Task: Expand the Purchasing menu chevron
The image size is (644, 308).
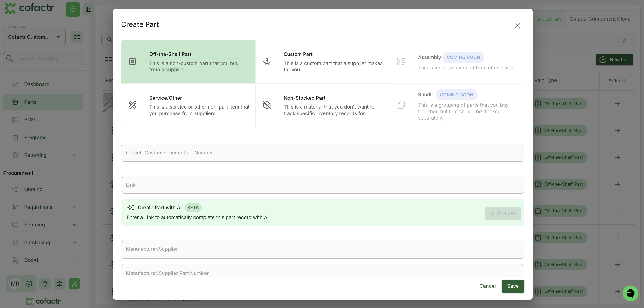Action: tap(74, 242)
